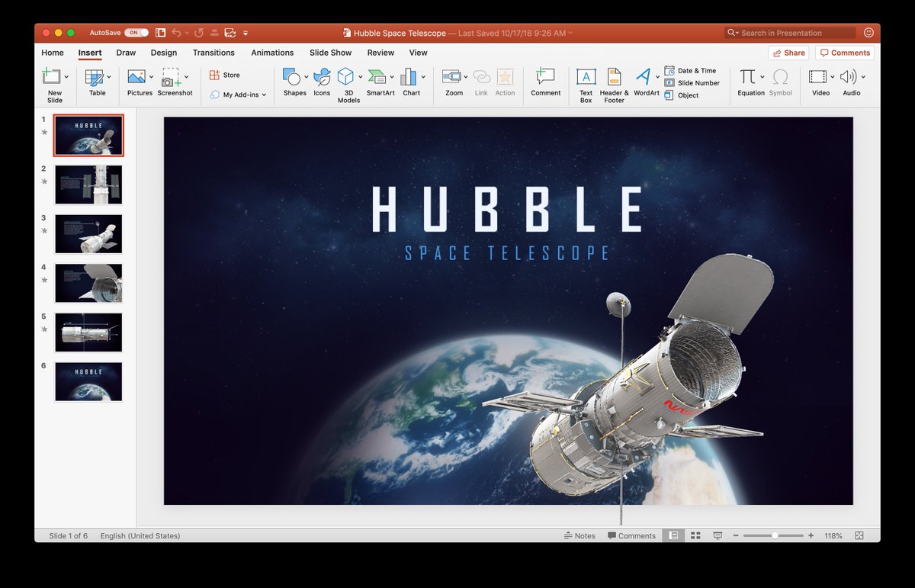
Task: Send feedback with the smiley icon
Action: pyautogui.click(x=869, y=33)
